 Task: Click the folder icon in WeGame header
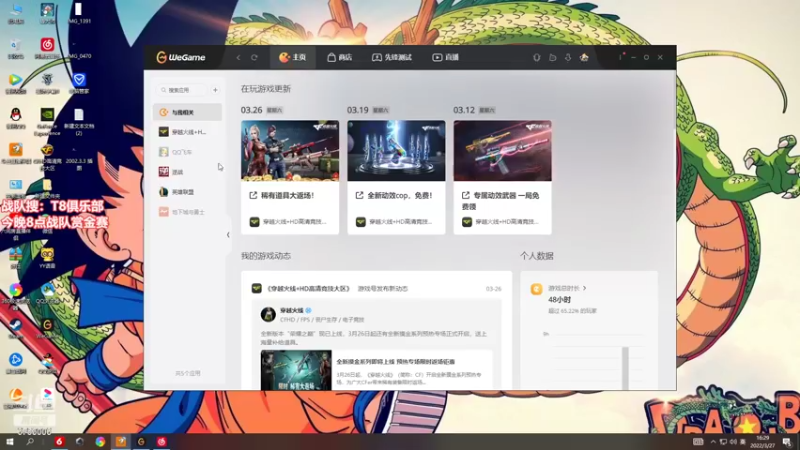[x=553, y=58]
